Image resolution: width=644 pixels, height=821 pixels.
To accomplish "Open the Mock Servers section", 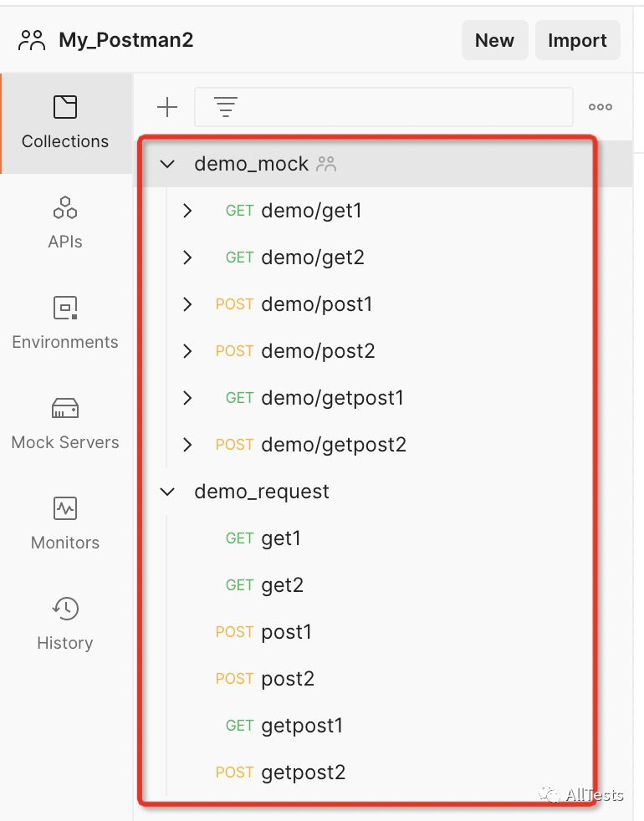I will click(x=65, y=423).
